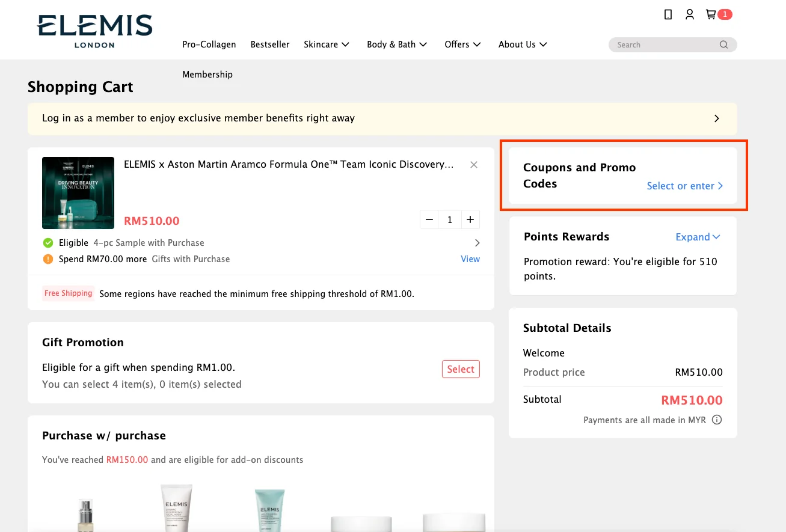Open the 4-pc Sample with Purchase arrow

(x=477, y=243)
